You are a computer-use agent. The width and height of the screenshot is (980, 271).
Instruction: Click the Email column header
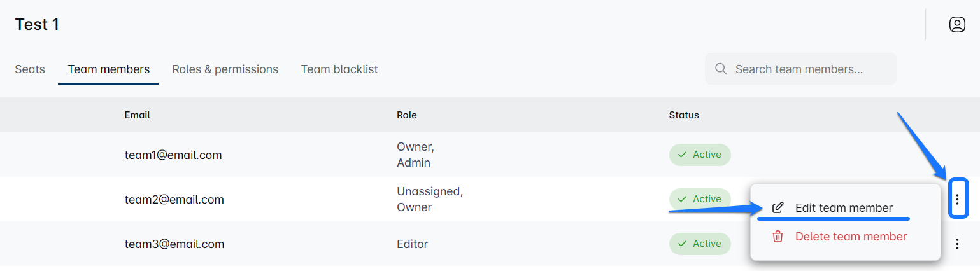pyautogui.click(x=138, y=115)
